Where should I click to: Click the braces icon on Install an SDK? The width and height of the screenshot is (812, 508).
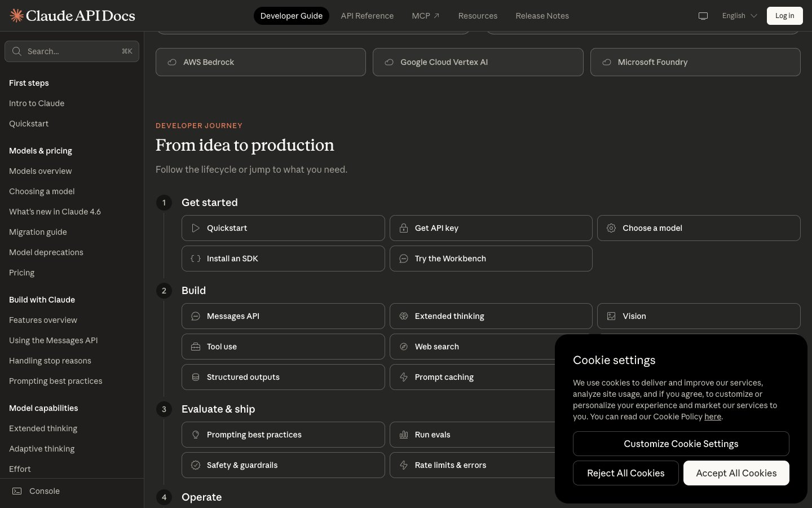(x=196, y=259)
